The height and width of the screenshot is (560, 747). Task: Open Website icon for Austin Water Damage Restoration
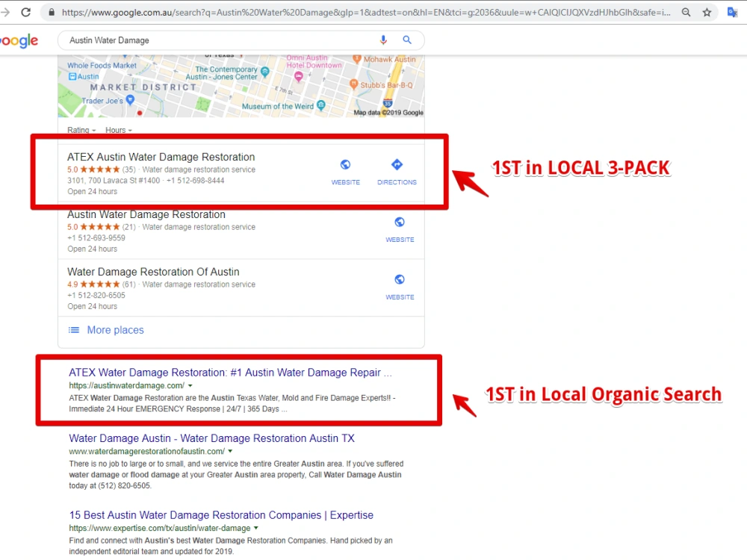[400, 222]
